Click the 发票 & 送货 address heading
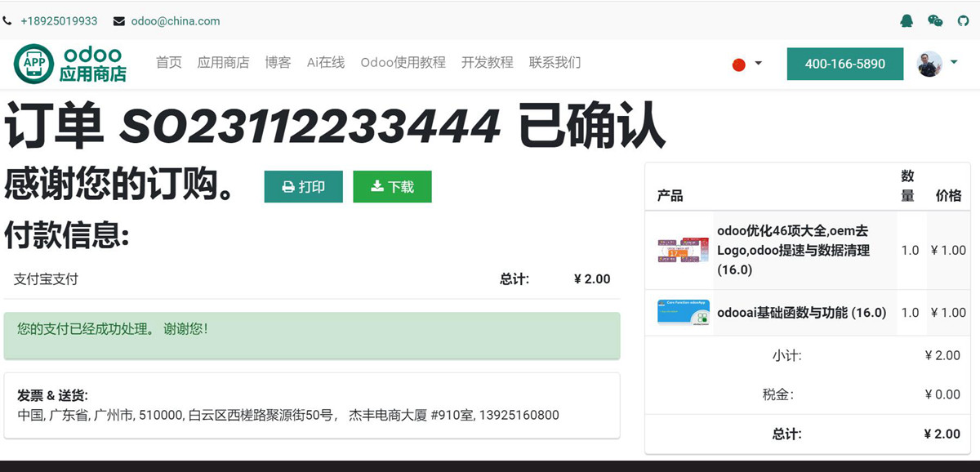This screenshot has width=980, height=472. [52, 395]
